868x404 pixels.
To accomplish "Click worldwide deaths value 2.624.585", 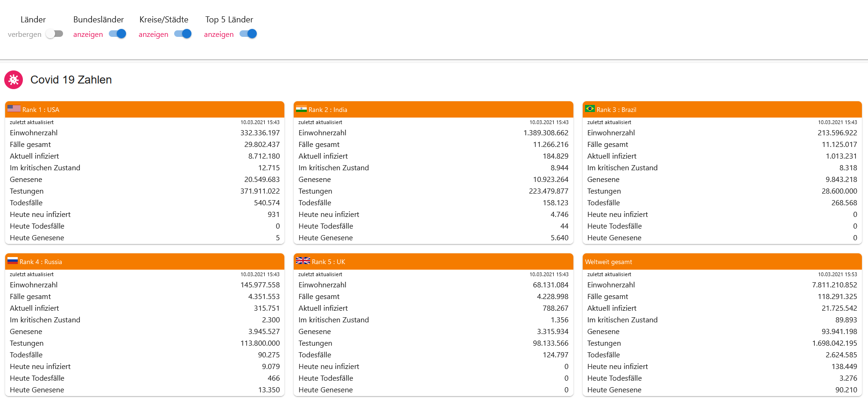I will click(841, 355).
